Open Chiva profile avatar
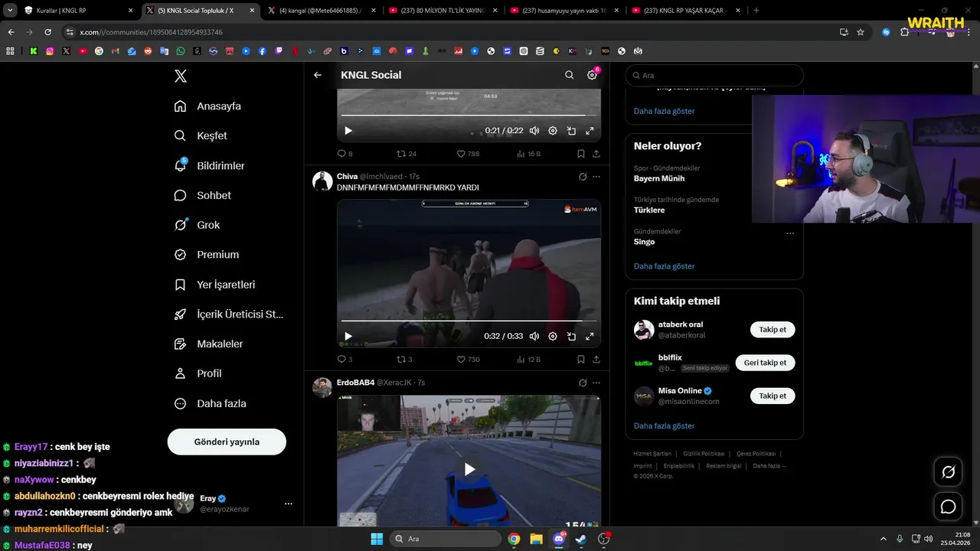980x551 pixels. (322, 181)
